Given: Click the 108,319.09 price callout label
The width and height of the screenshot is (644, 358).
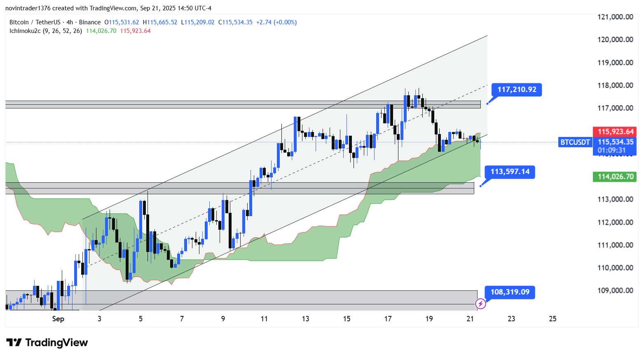Looking at the screenshot, I should pyautogui.click(x=510, y=292).
